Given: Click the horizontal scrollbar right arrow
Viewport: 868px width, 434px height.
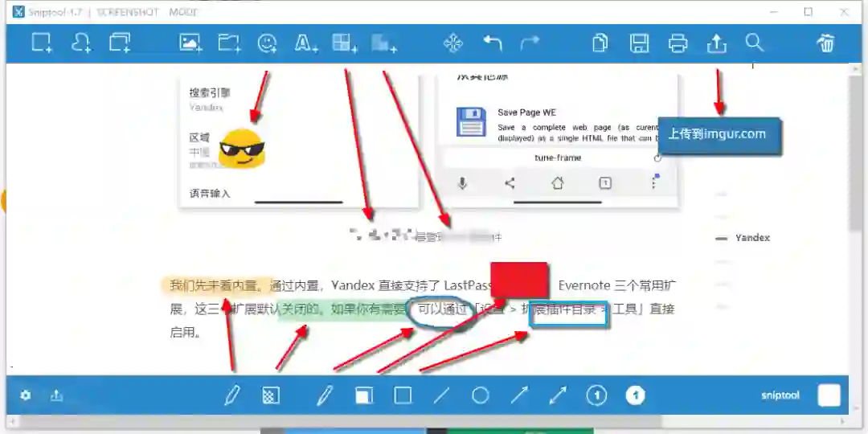Looking at the screenshot, I should 842,422.
